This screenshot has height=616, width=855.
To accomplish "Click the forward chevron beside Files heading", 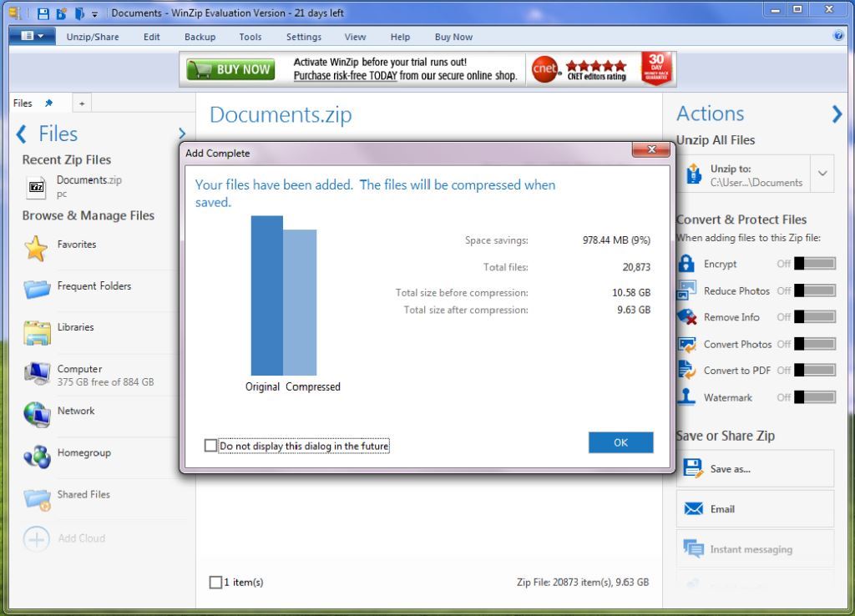I will click(182, 134).
